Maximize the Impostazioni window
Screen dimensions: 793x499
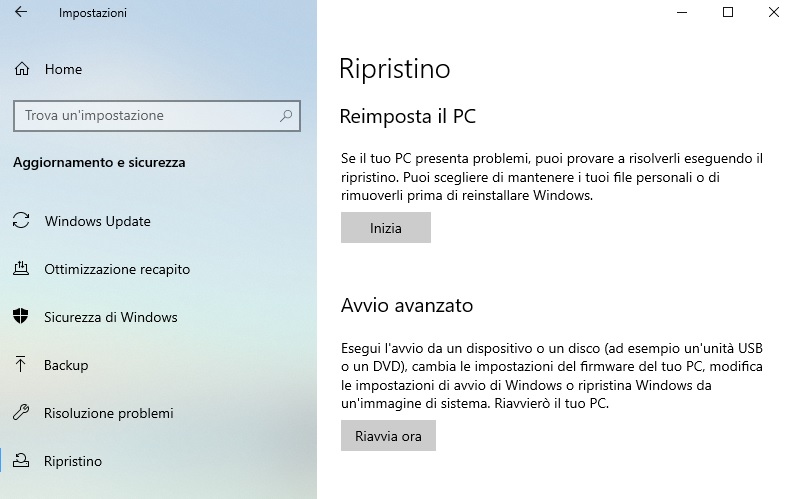click(x=728, y=13)
